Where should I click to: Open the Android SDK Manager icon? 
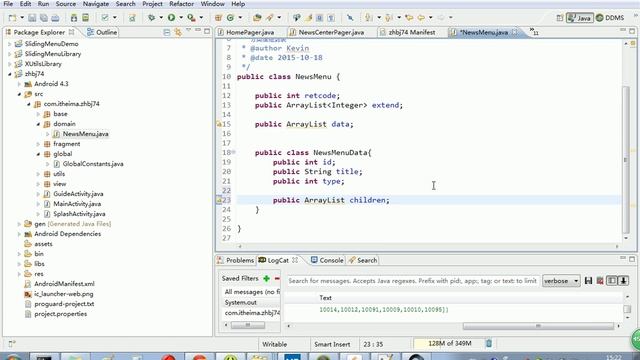pos(74,18)
